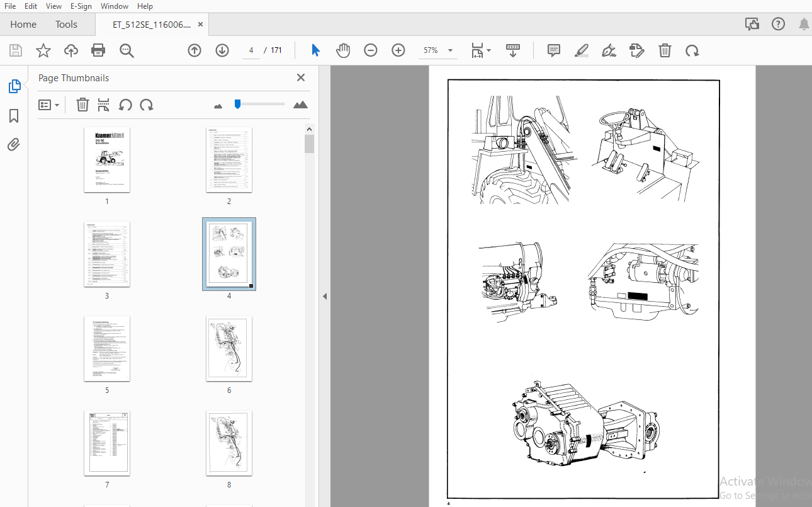
Task: Reduce thumbnail size with the small mountain icon
Action: [218, 106]
